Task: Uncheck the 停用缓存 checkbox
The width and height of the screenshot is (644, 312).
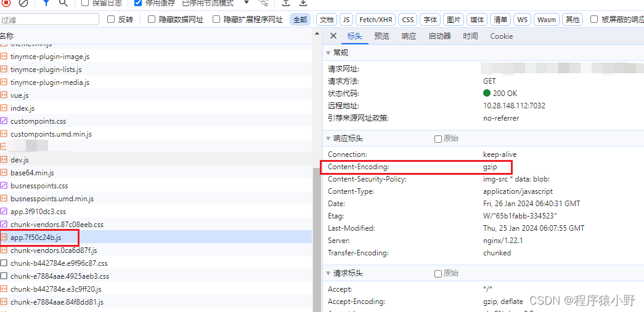Action: (x=138, y=3)
